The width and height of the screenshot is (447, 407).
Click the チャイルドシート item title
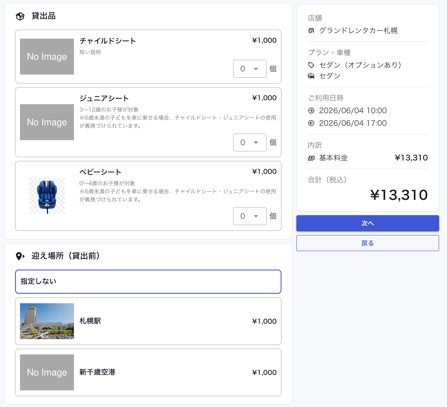(107, 41)
